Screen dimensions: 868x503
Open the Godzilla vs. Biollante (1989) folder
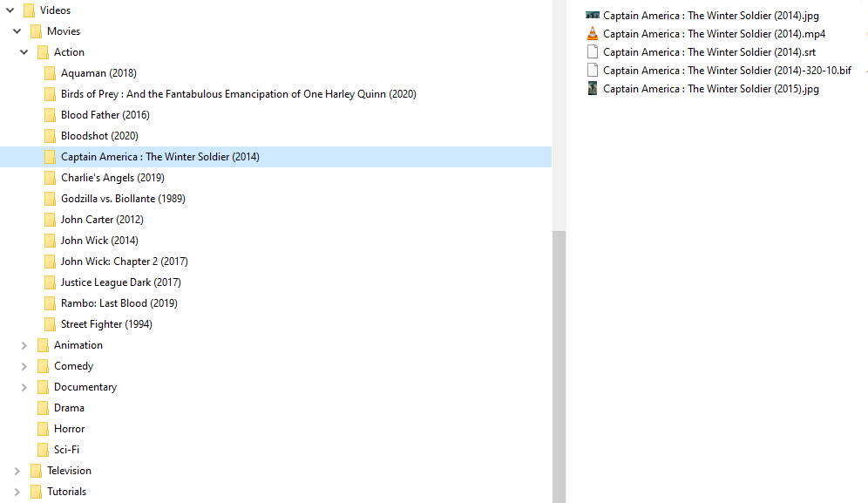[122, 199]
